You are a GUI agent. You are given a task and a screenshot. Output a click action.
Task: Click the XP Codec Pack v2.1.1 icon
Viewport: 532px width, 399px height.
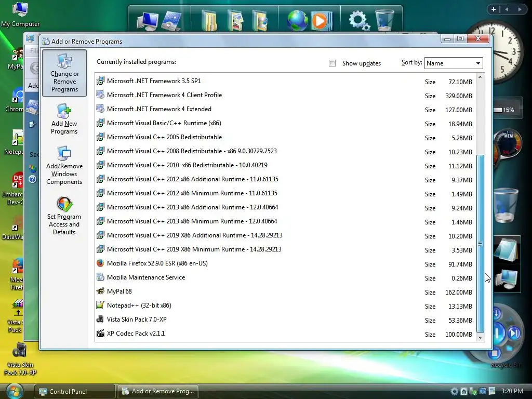(100, 334)
